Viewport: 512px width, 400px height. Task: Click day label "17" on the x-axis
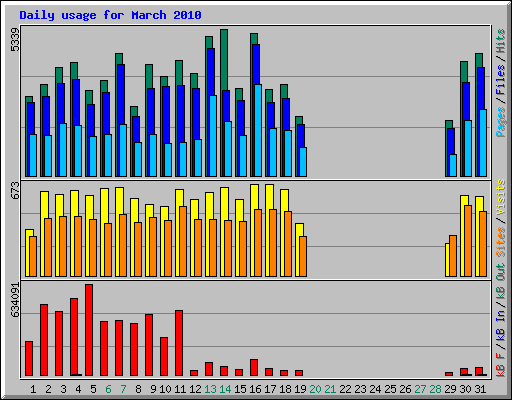point(270,389)
